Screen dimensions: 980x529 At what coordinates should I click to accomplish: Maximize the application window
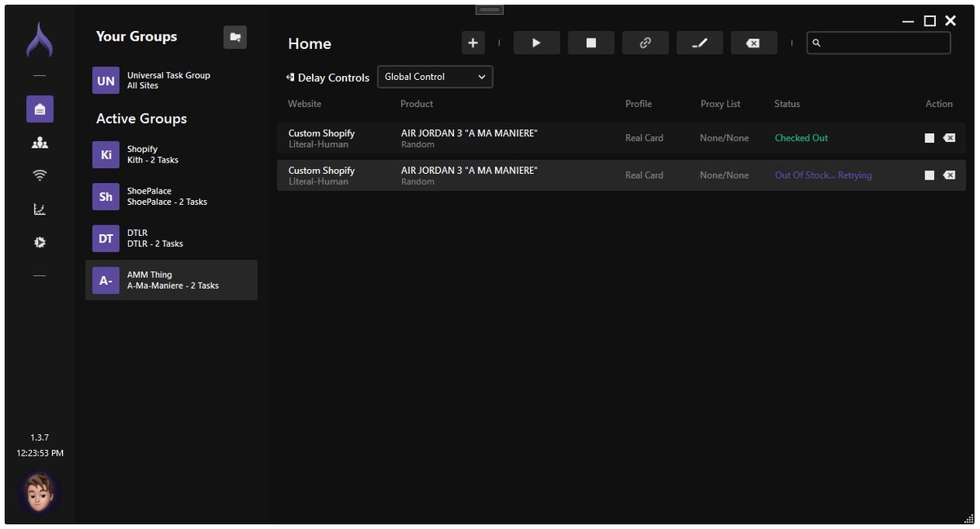click(930, 21)
